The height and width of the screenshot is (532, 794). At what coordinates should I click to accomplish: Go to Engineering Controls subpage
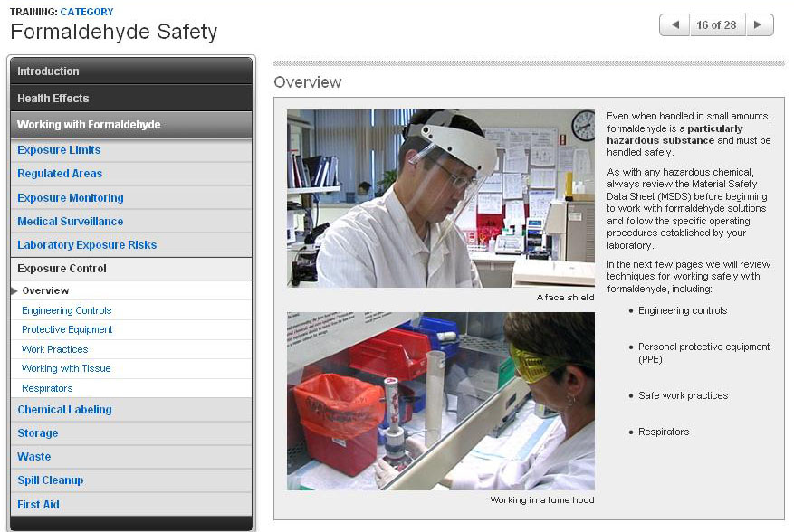click(x=67, y=310)
